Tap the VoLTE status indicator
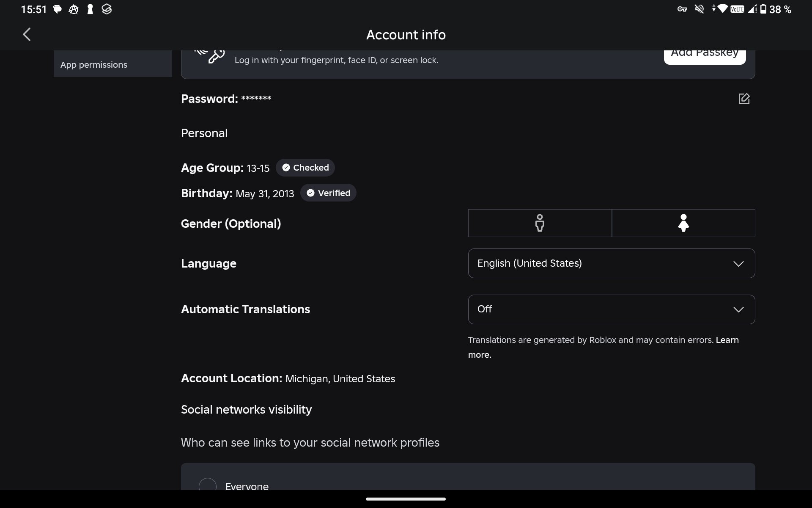 point(737,9)
